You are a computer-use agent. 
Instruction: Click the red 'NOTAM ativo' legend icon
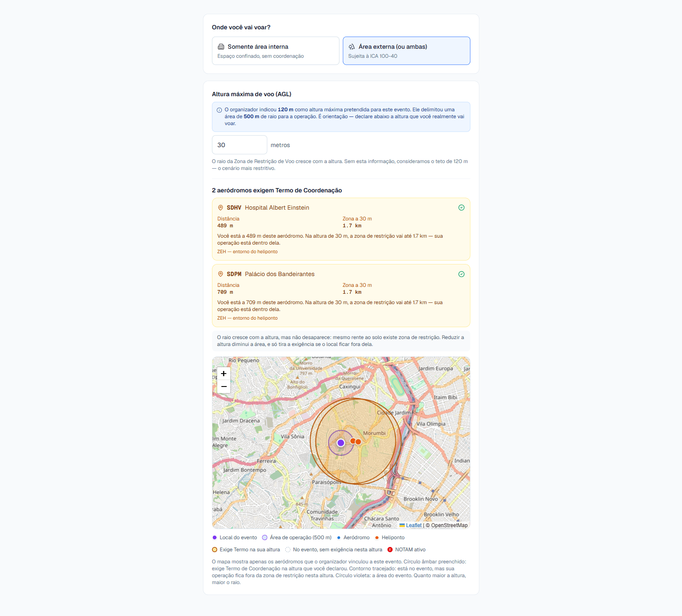click(x=390, y=550)
